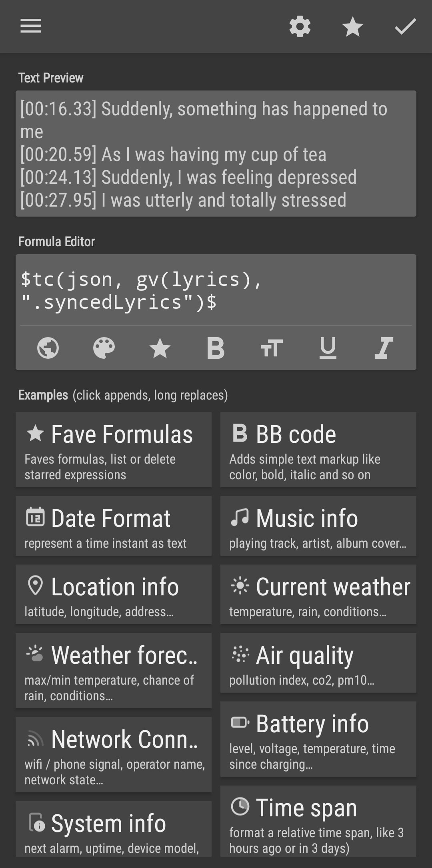Tap the globe icon in formula toolbar
Viewport: 432px width, 868px height.
[48, 348]
